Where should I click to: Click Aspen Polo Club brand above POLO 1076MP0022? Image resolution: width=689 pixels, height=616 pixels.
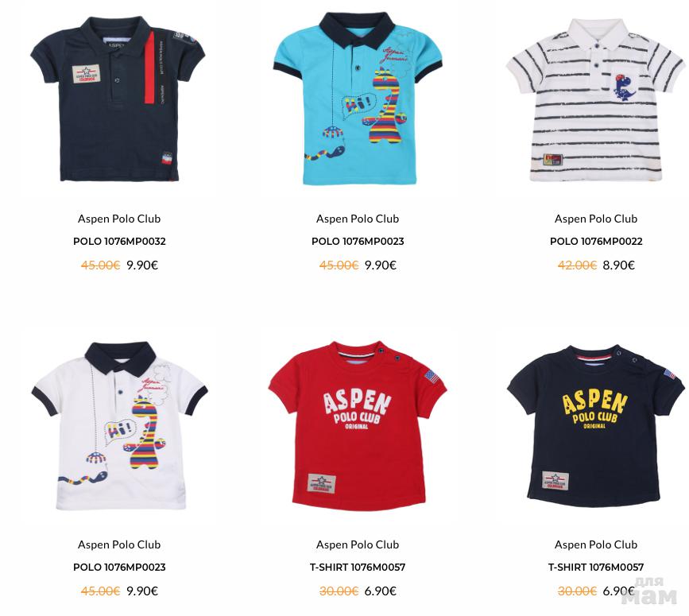coord(596,219)
